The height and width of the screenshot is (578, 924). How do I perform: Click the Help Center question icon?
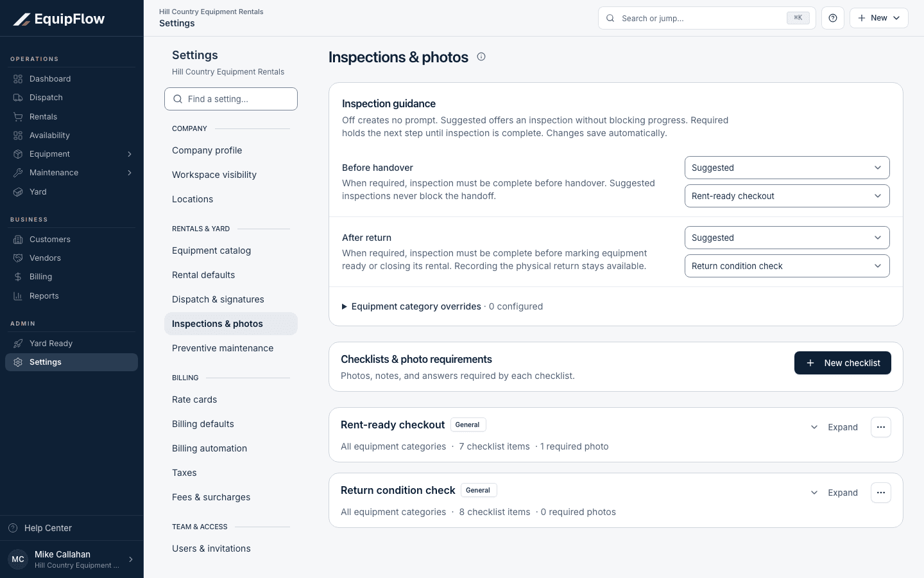pos(13,528)
